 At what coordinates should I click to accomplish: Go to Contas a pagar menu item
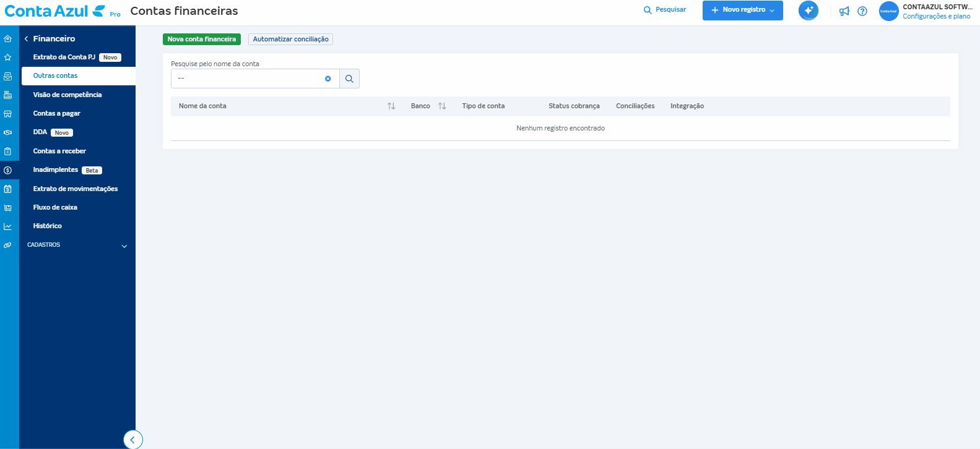(x=57, y=114)
